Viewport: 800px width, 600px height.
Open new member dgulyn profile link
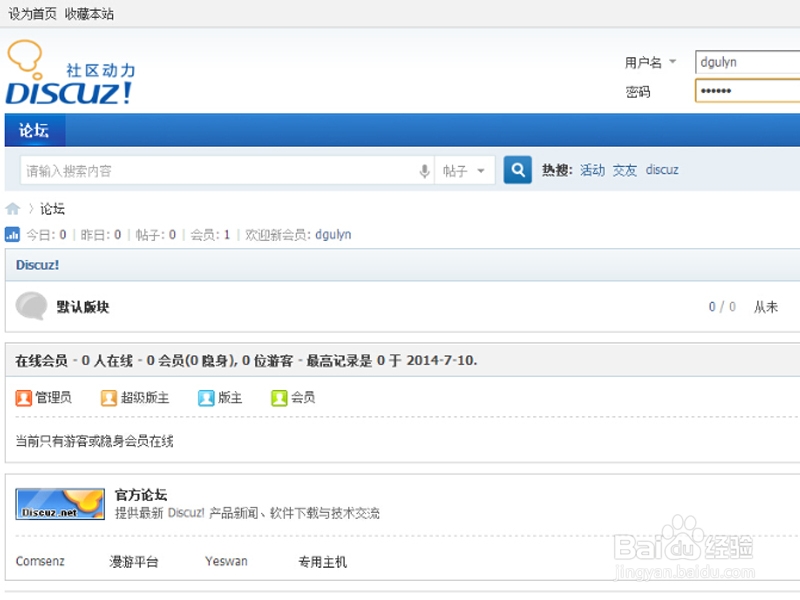point(333,235)
